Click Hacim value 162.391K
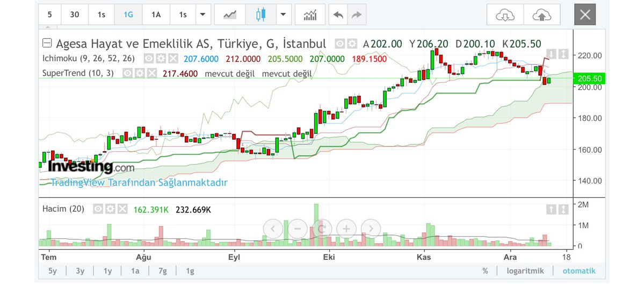The height and width of the screenshot is (298, 644). 151,209
